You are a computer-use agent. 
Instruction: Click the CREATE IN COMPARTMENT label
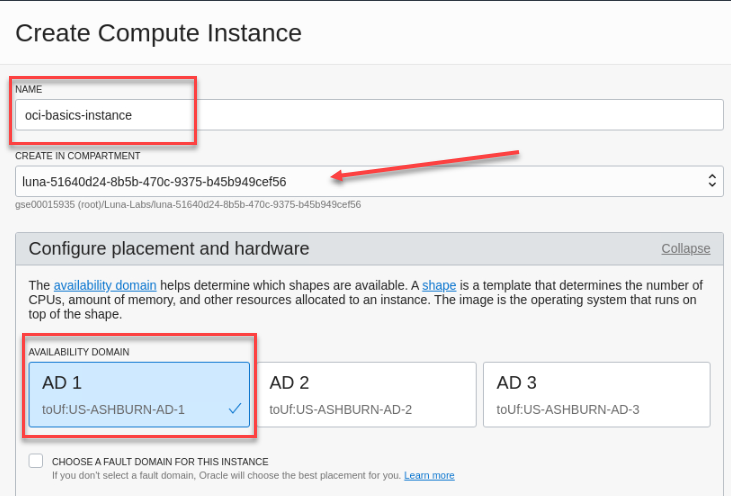[77, 156]
